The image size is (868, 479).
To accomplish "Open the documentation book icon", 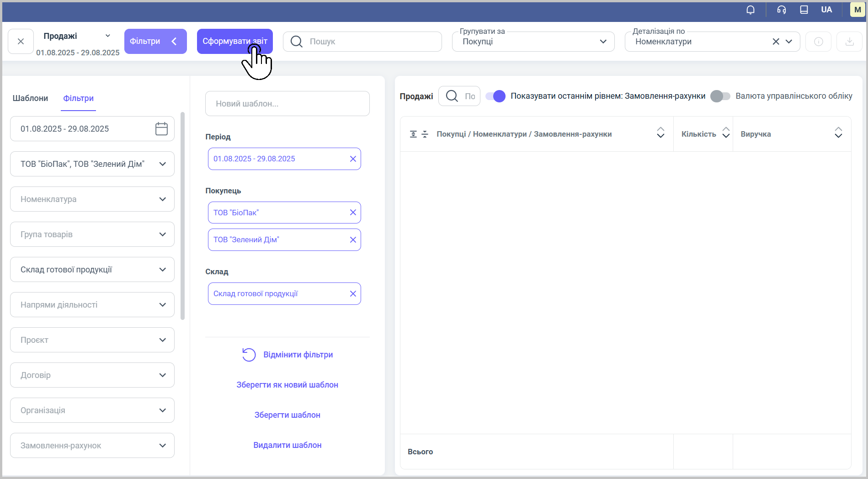I will (804, 10).
